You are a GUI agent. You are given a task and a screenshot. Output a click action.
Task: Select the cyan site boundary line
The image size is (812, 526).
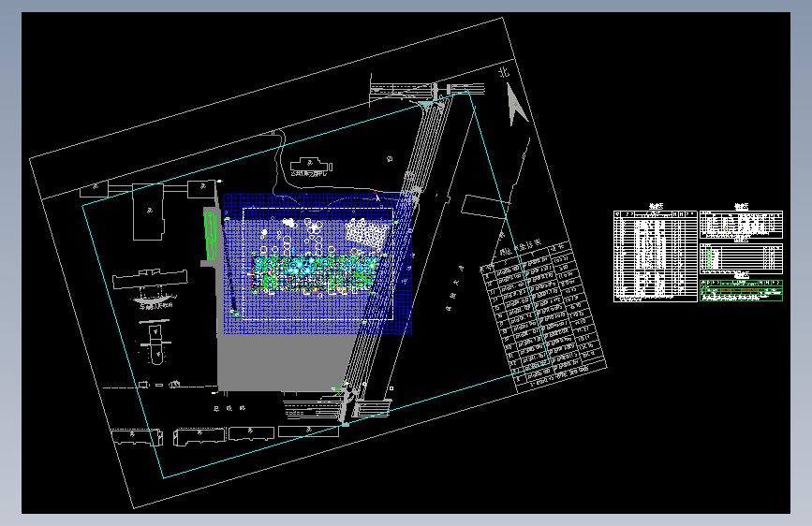pos(316,285)
